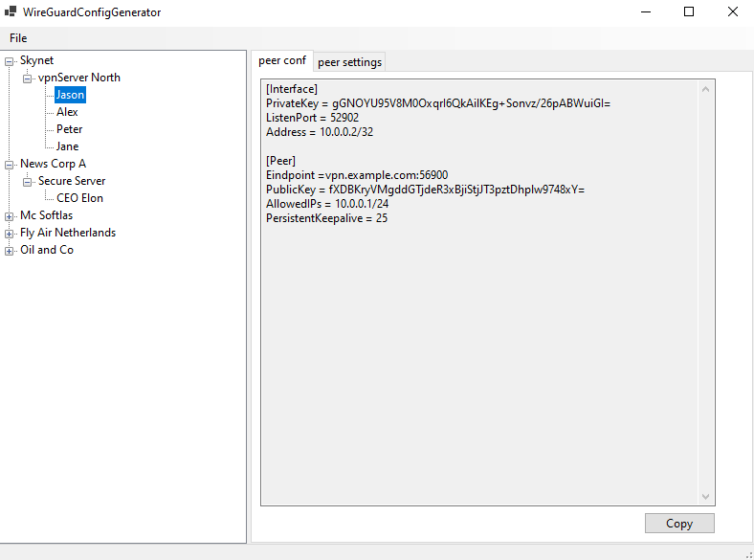Viewport: 754px width, 560px height.
Task: Select the Jane peer
Action: pos(67,146)
